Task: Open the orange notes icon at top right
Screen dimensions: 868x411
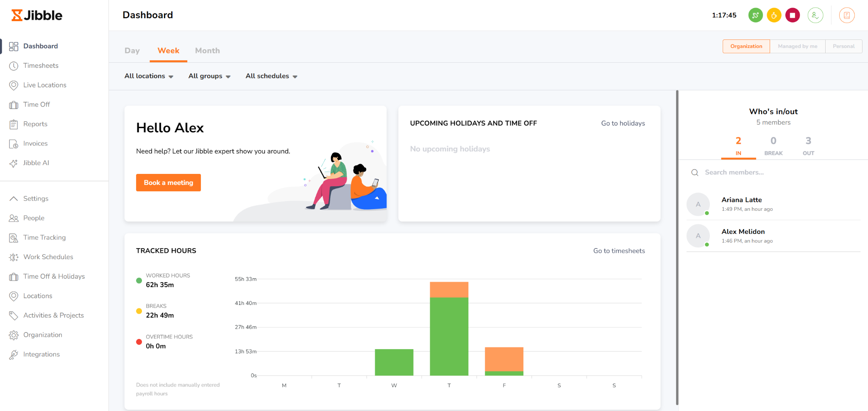Action: coord(847,15)
